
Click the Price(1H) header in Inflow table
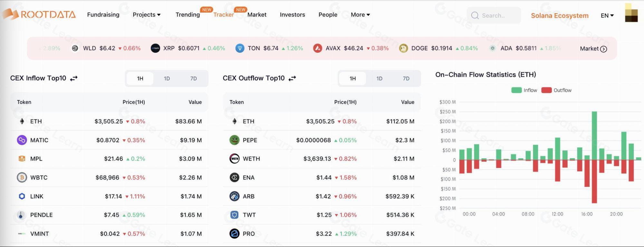pos(134,102)
